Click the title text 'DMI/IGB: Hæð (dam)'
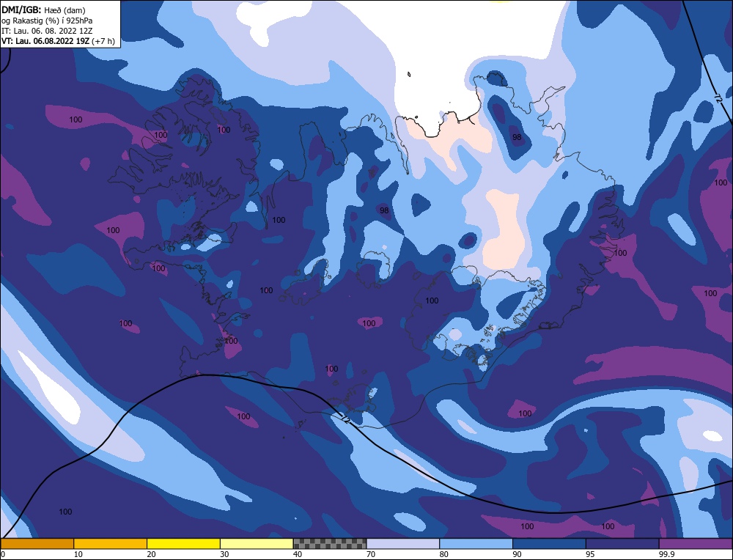 pyautogui.click(x=43, y=10)
